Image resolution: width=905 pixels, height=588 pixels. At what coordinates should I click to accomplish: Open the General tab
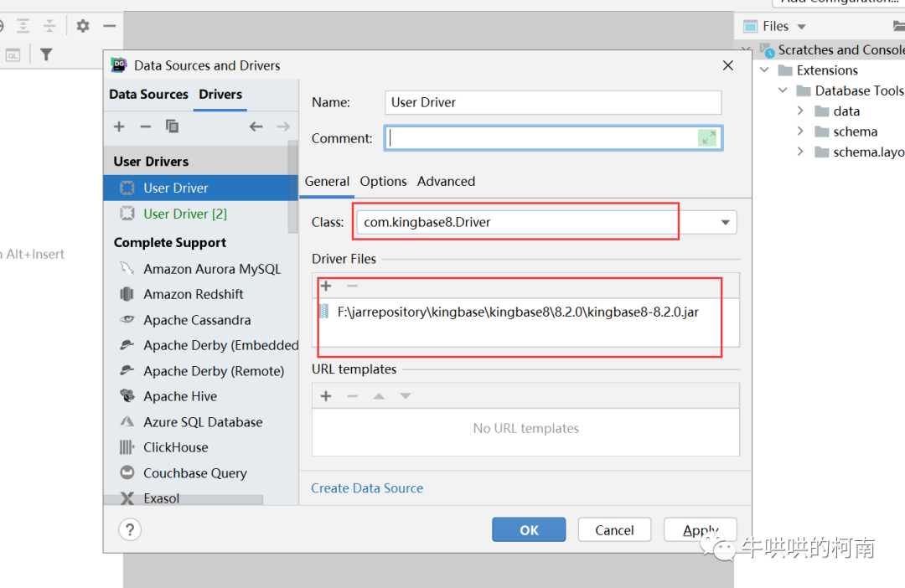click(x=327, y=181)
